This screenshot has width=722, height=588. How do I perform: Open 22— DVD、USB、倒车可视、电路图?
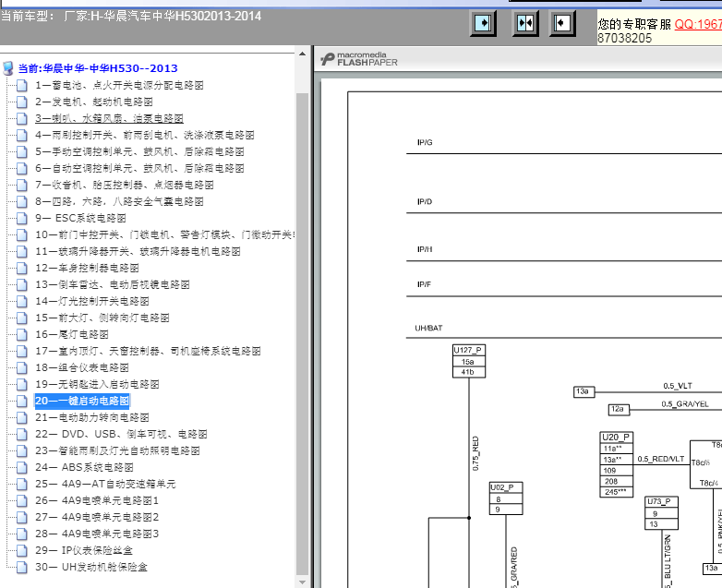121,434
